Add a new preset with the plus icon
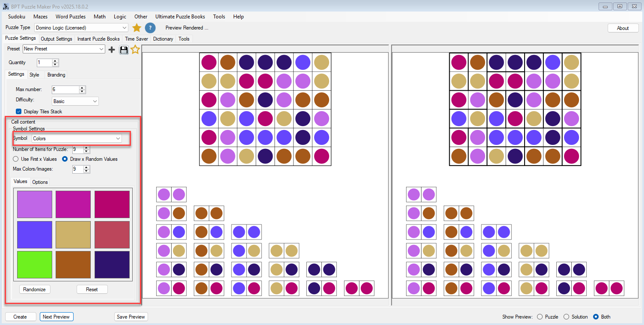Image resolution: width=644 pixels, height=325 pixels. point(112,49)
